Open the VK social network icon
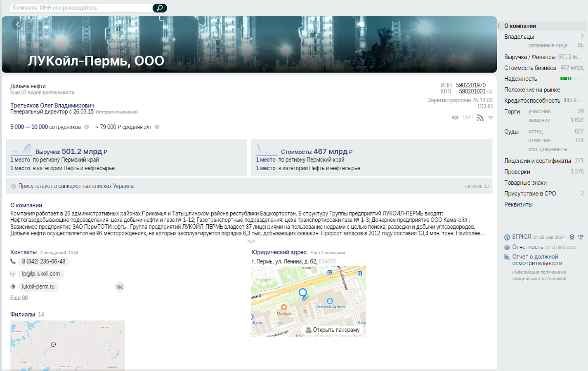This screenshot has width=588, height=371. (120, 287)
